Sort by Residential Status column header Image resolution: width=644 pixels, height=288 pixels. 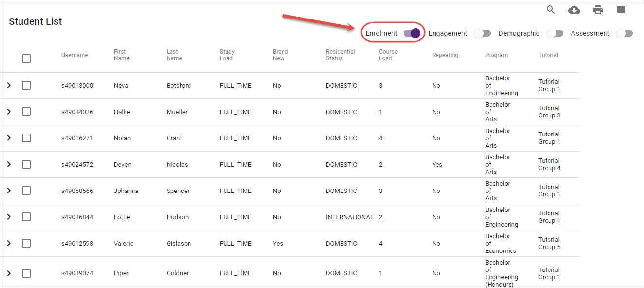pyautogui.click(x=340, y=55)
